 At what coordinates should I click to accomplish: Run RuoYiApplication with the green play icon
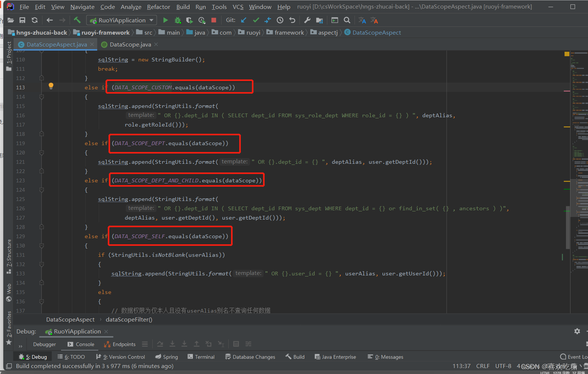click(166, 20)
